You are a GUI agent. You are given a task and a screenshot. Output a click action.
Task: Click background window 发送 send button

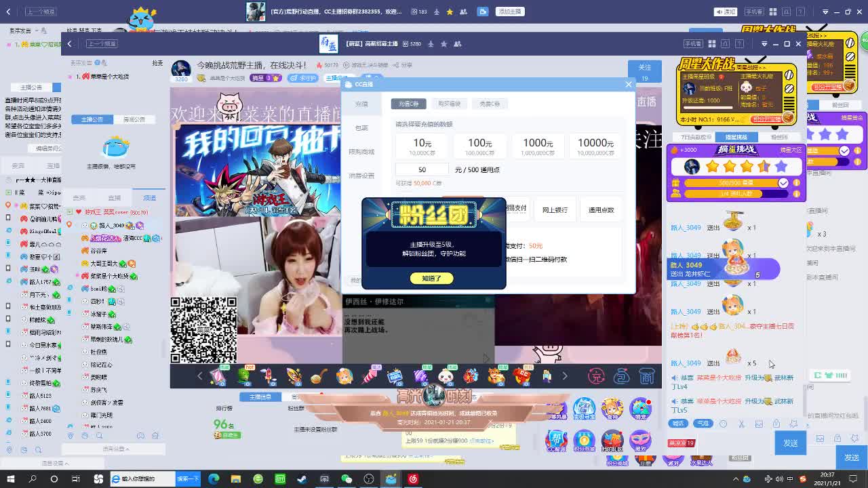coord(852,457)
